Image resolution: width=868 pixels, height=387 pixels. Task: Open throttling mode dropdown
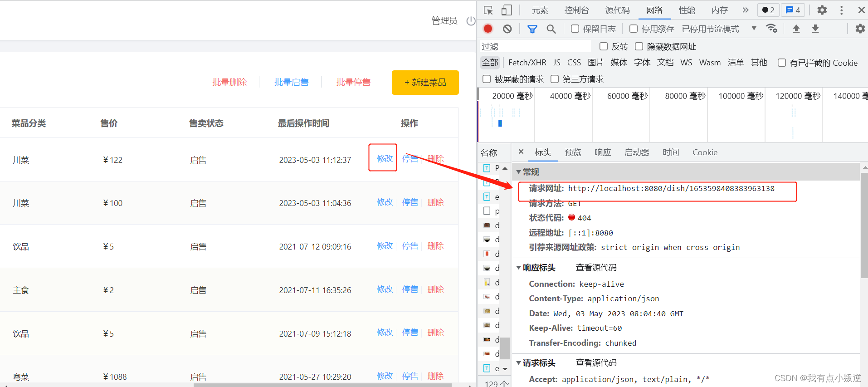pyautogui.click(x=719, y=29)
